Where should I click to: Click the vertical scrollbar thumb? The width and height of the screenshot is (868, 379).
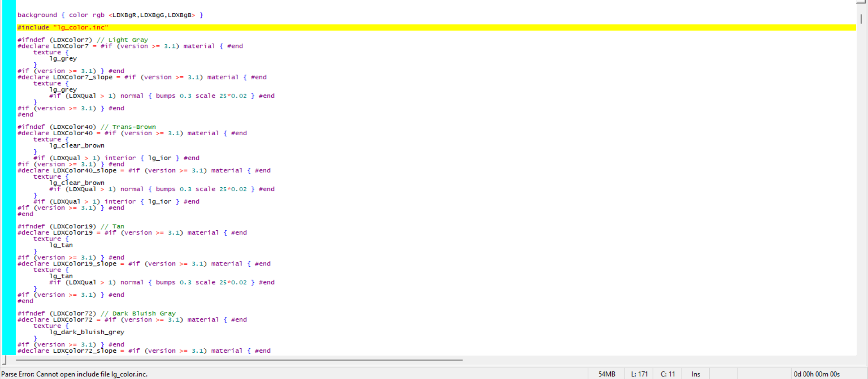tap(861, 19)
